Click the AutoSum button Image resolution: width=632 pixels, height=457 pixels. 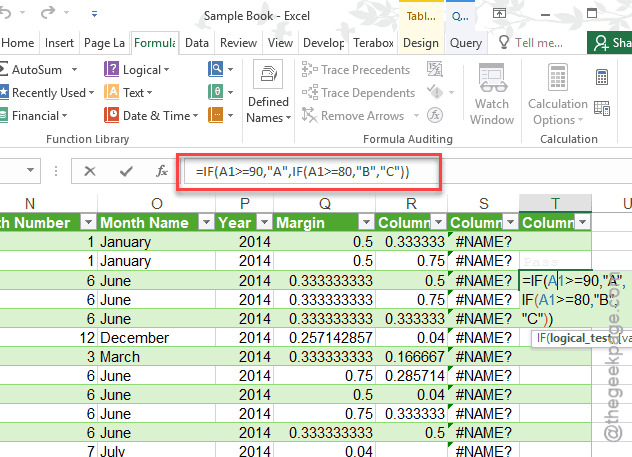coord(40,70)
